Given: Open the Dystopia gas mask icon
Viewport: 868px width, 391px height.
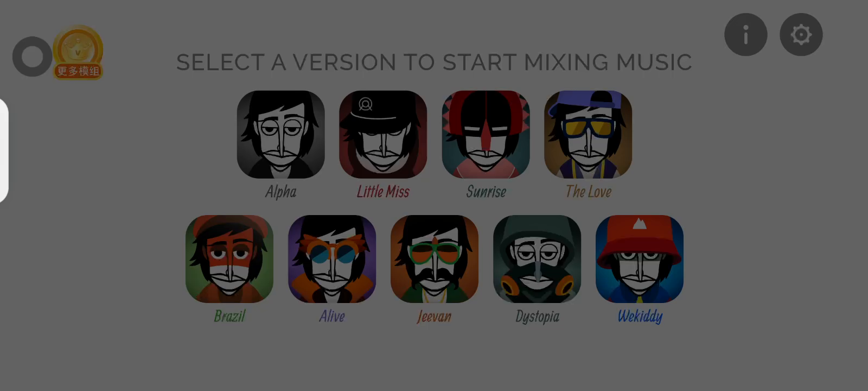Looking at the screenshot, I should coord(537,259).
